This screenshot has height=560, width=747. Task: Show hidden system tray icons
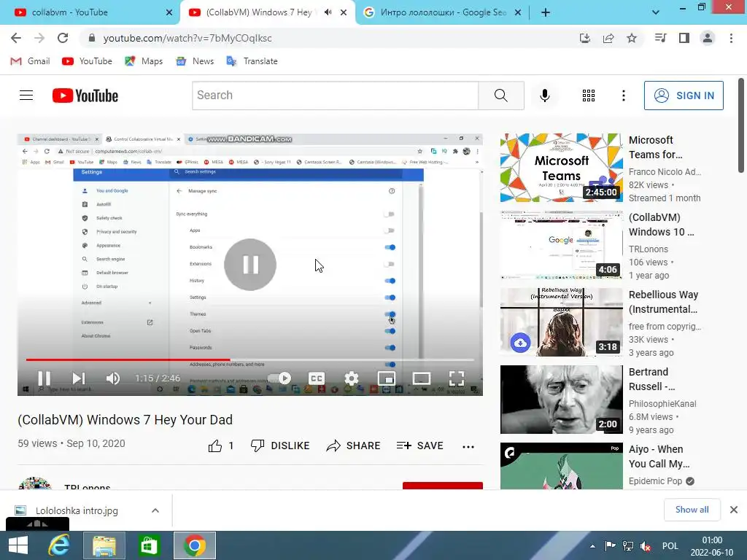[x=592, y=546]
